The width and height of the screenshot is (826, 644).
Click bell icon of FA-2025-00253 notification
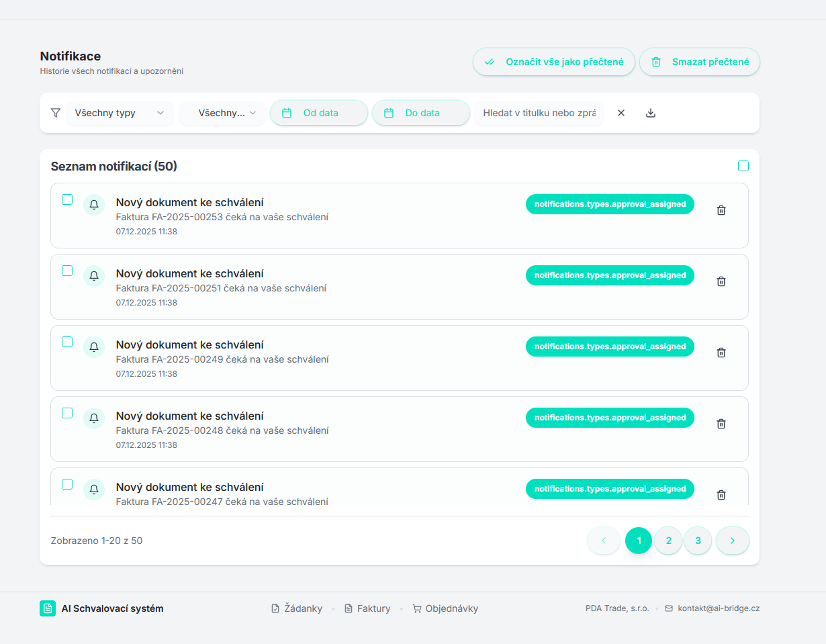94,205
